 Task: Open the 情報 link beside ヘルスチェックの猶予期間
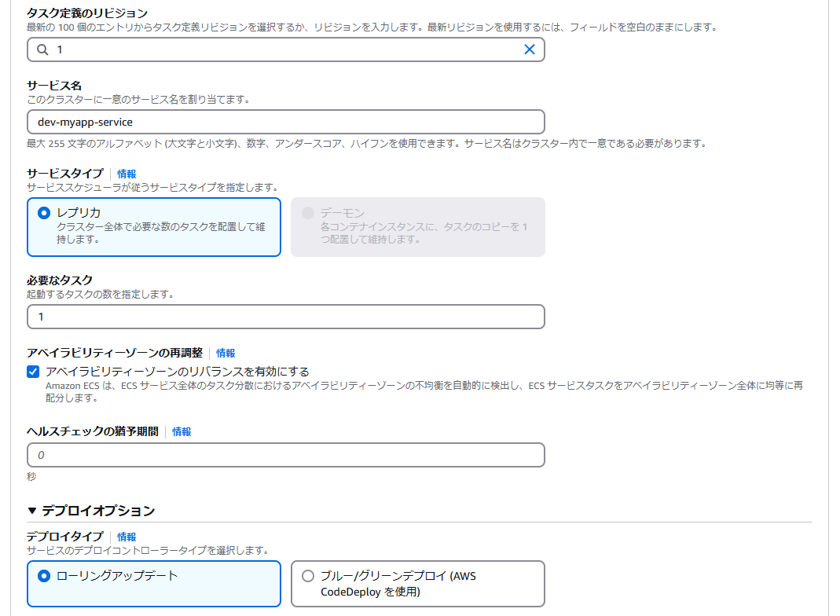click(182, 431)
